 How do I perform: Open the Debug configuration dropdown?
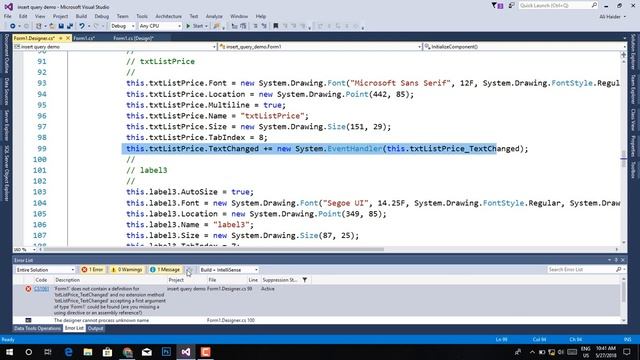coord(122,26)
